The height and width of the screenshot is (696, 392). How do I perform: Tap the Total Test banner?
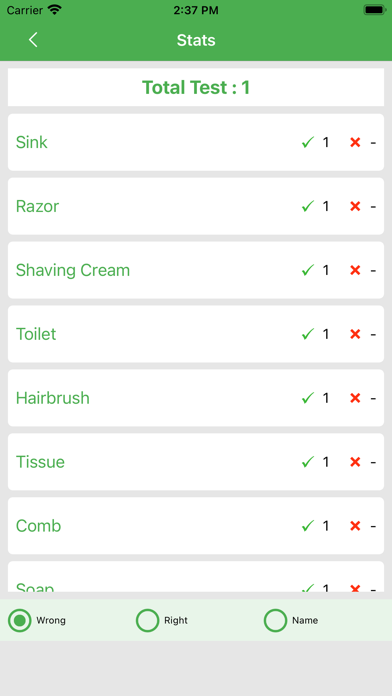[x=196, y=87]
